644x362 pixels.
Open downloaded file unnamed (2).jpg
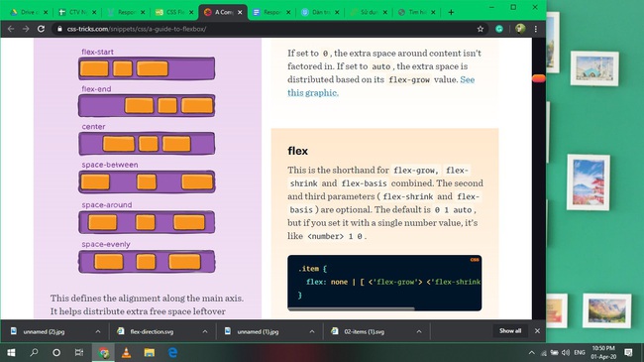[x=44, y=331]
